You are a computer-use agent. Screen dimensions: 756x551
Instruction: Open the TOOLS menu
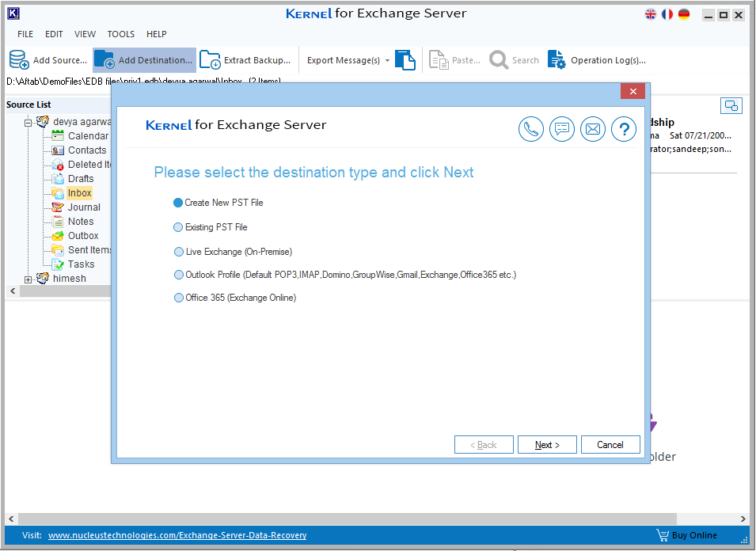click(x=121, y=34)
